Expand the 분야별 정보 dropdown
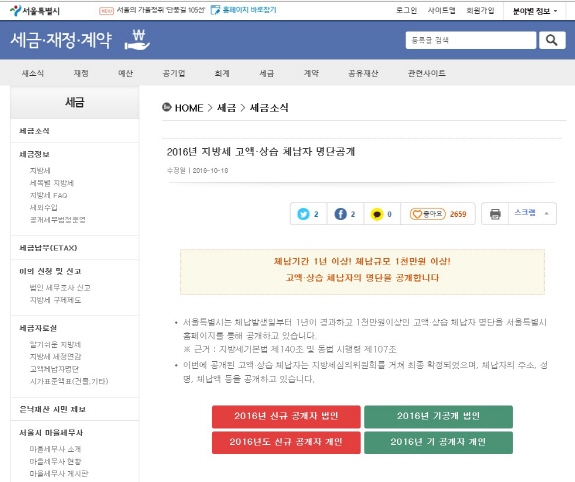Image resolution: width=575 pixels, height=482 pixels. [x=535, y=11]
